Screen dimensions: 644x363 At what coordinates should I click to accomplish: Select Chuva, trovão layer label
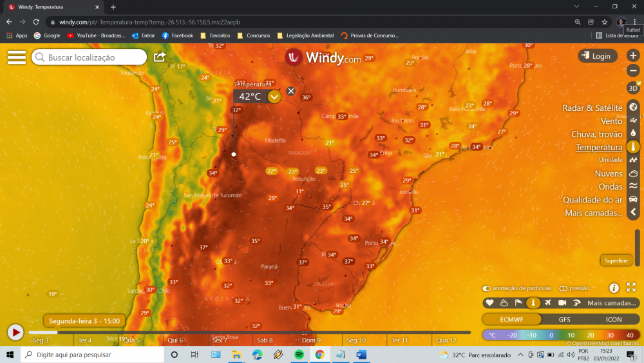(597, 134)
